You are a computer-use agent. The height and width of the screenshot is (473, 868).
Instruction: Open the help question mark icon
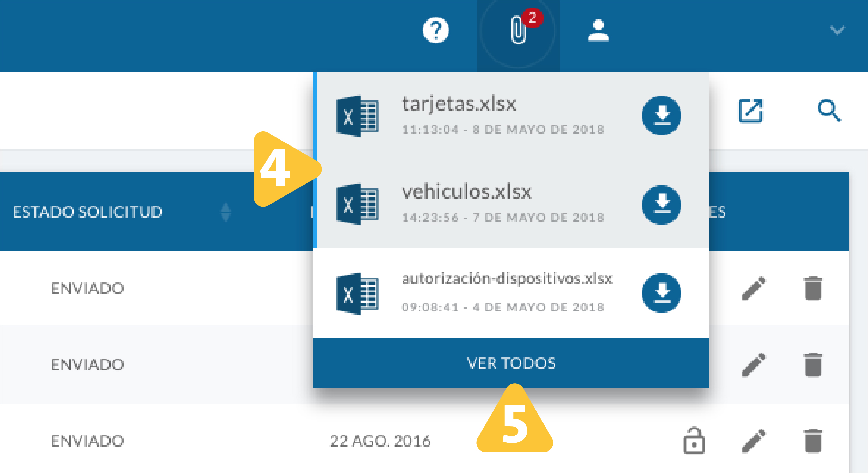(436, 30)
